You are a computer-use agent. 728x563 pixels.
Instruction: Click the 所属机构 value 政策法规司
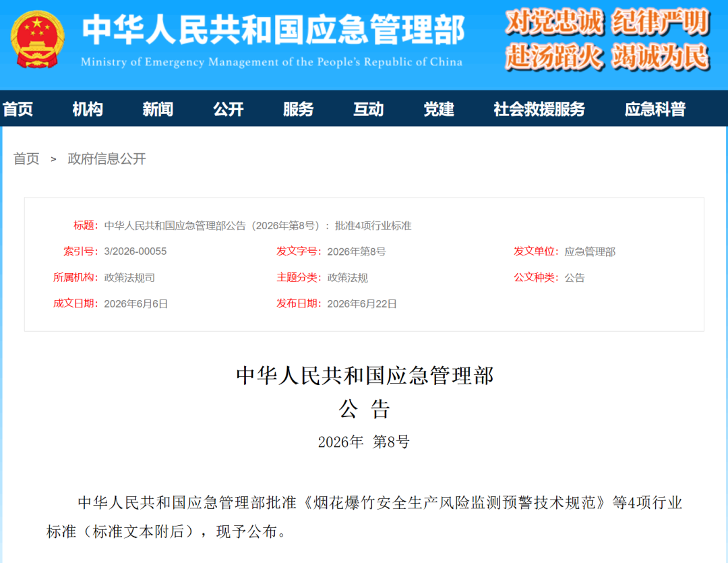pos(129,278)
